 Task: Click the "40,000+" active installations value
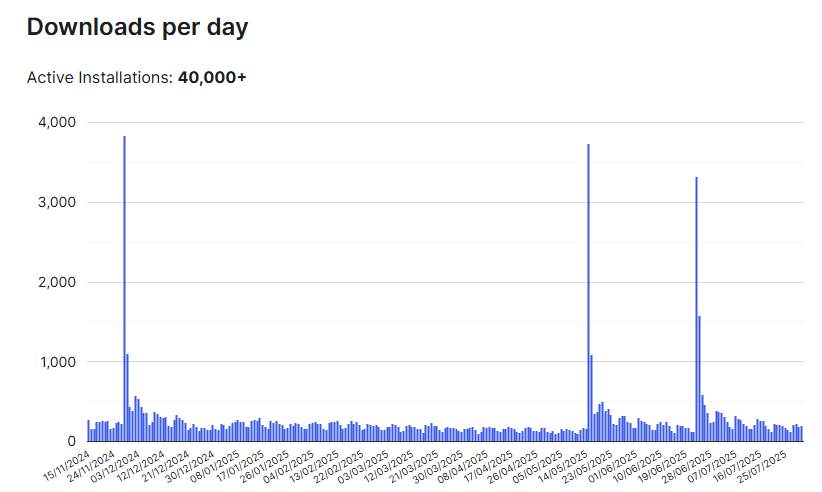(x=212, y=78)
